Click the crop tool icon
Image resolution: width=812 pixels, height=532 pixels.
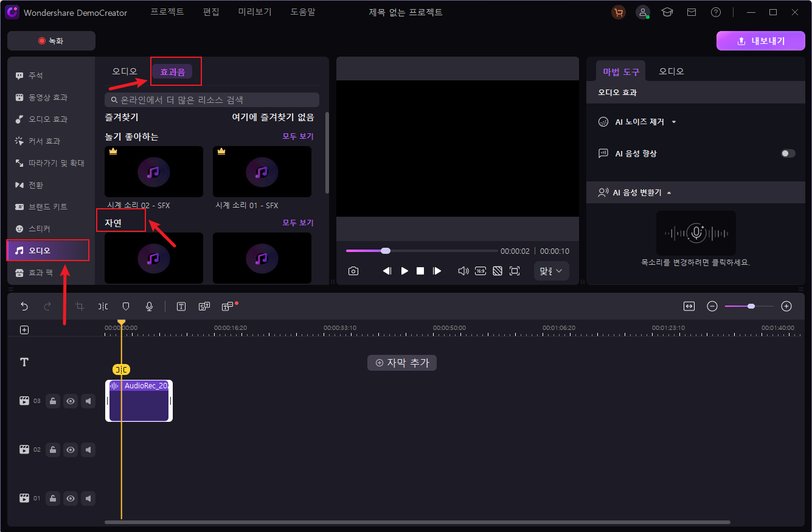click(x=79, y=306)
